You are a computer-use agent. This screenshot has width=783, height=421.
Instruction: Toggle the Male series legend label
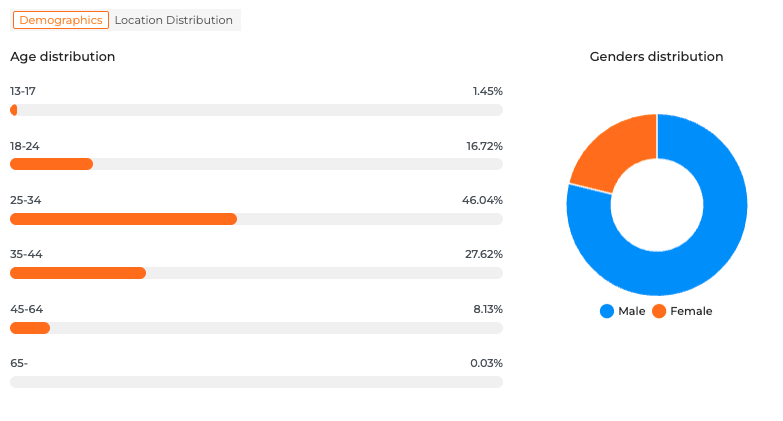coord(631,311)
